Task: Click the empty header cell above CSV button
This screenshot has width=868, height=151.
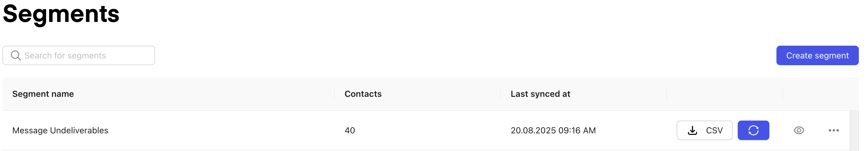Action: (x=725, y=94)
